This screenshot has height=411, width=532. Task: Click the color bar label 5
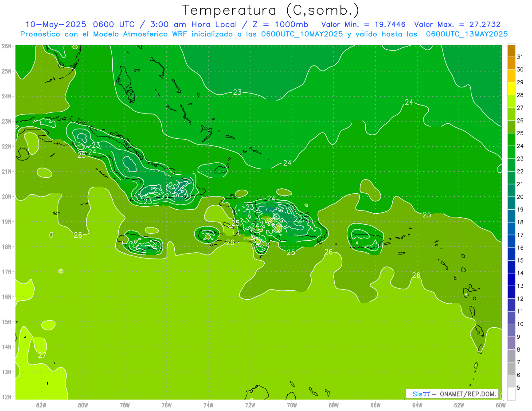coord(519,388)
